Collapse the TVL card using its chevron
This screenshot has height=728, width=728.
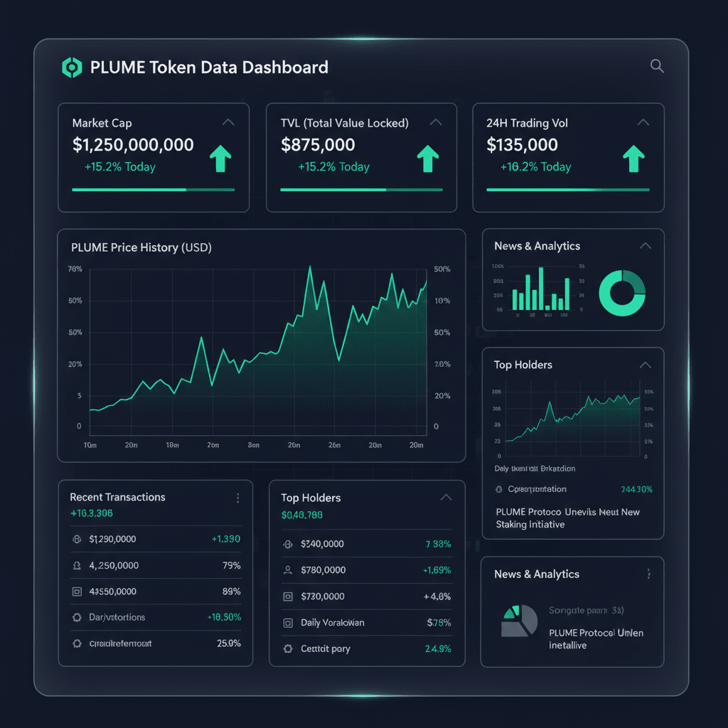click(436, 122)
